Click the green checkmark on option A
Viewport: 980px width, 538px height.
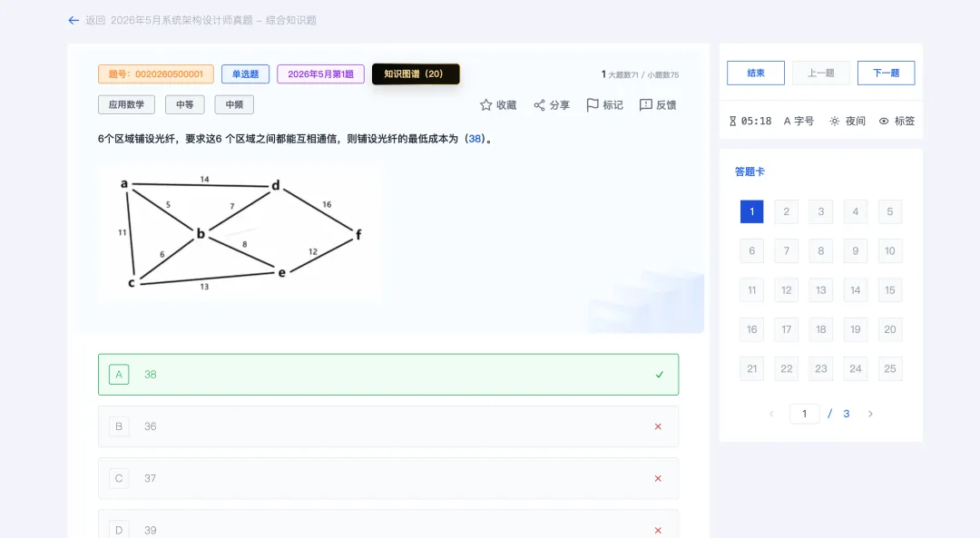[x=660, y=375]
